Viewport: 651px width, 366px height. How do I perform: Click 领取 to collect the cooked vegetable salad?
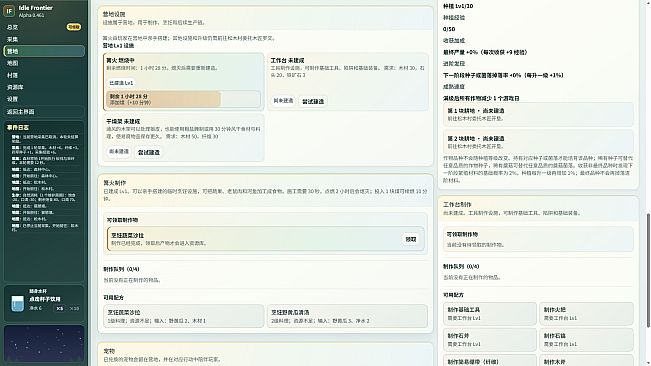pyautogui.click(x=411, y=239)
